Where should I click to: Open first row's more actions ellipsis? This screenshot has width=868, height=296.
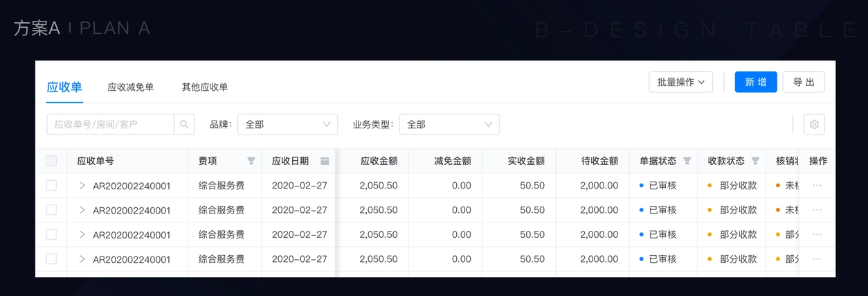tap(817, 186)
